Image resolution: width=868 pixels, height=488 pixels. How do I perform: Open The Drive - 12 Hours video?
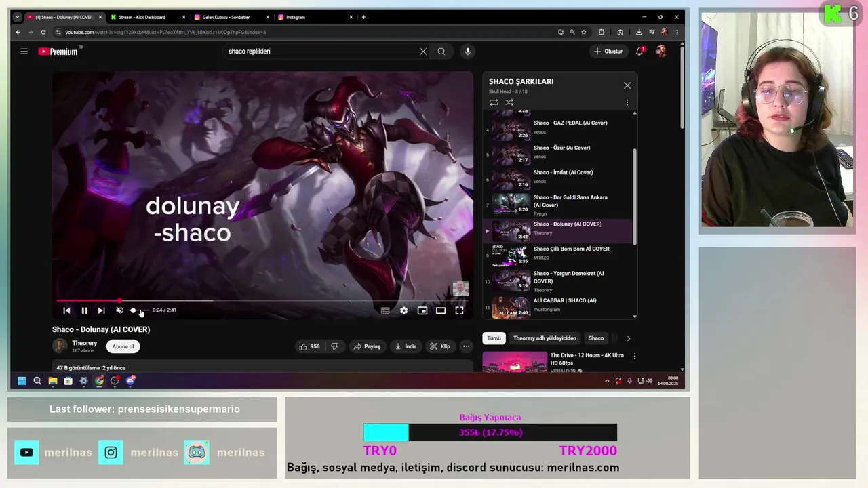pos(556,363)
